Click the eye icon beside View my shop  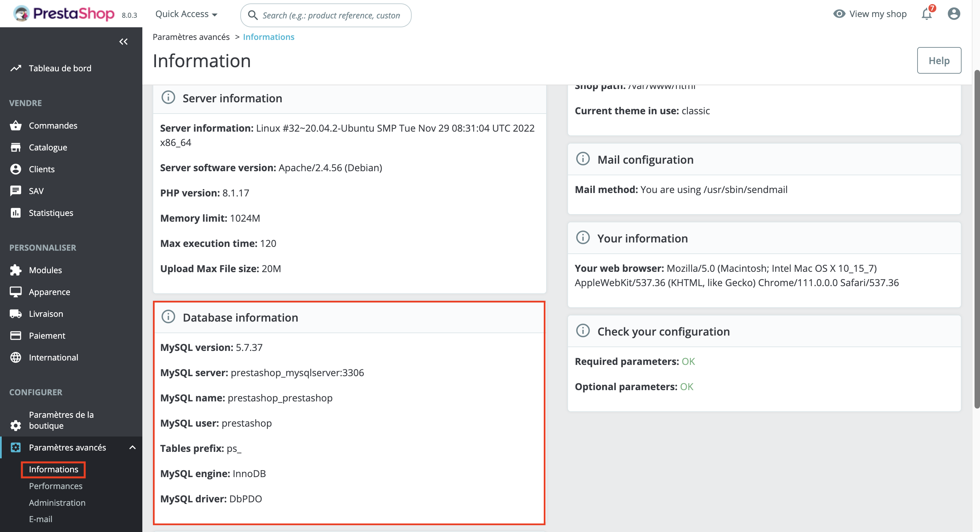[839, 14]
